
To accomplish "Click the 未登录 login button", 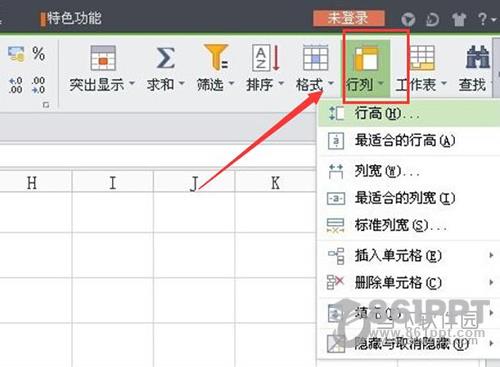I will (348, 18).
